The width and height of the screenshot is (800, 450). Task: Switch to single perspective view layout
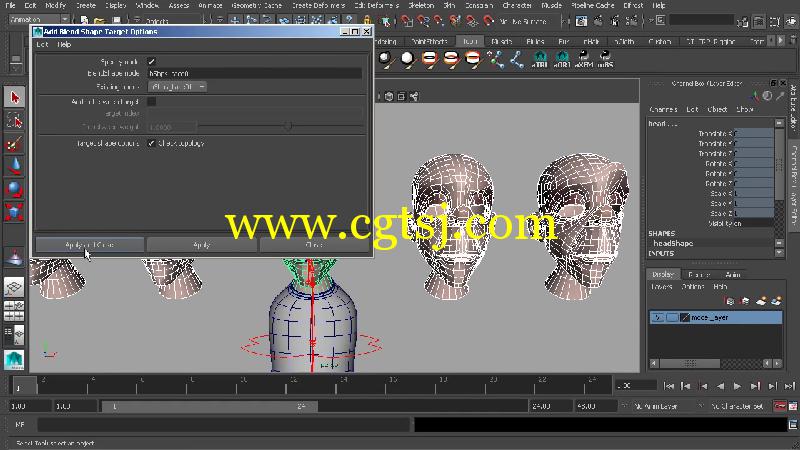click(14, 287)
